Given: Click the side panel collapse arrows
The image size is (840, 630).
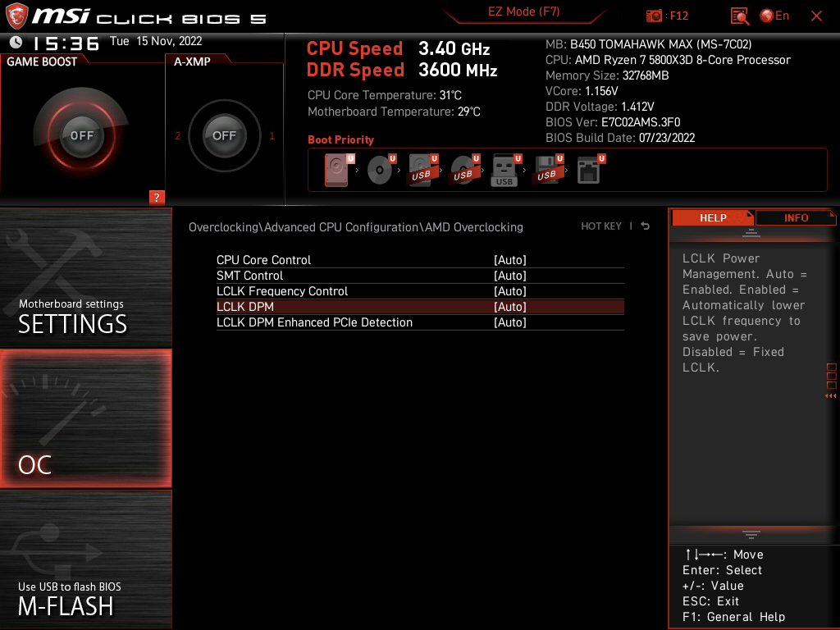Looking at the screenshot, I should 830,396.
